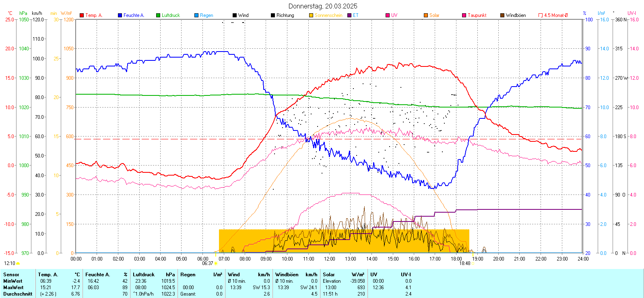Toggle the 4.5 Monat-Ø checkbox
Screen dimensions: 644x298
click(x=541, y=15)
